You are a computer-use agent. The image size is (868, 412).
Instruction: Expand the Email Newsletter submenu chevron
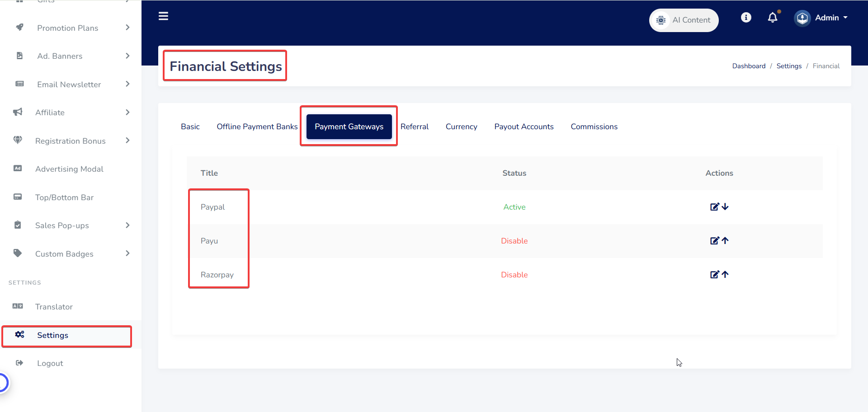click(x=127, y=84)
